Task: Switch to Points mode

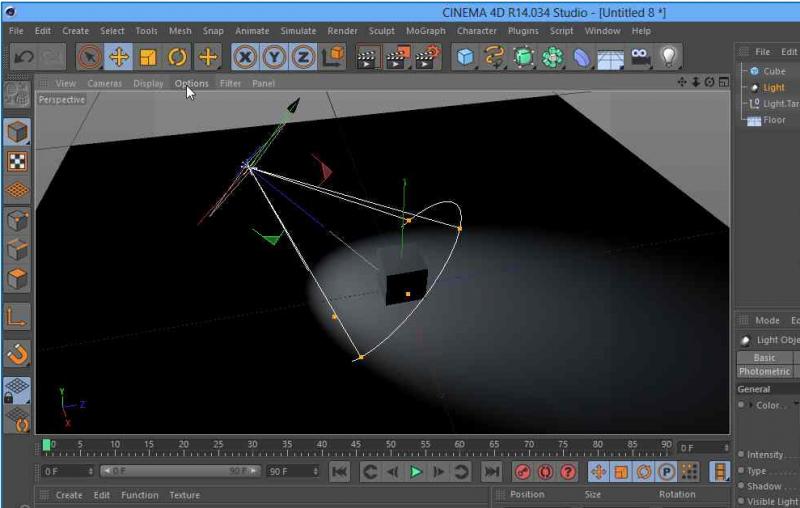Action: (17, 220)
